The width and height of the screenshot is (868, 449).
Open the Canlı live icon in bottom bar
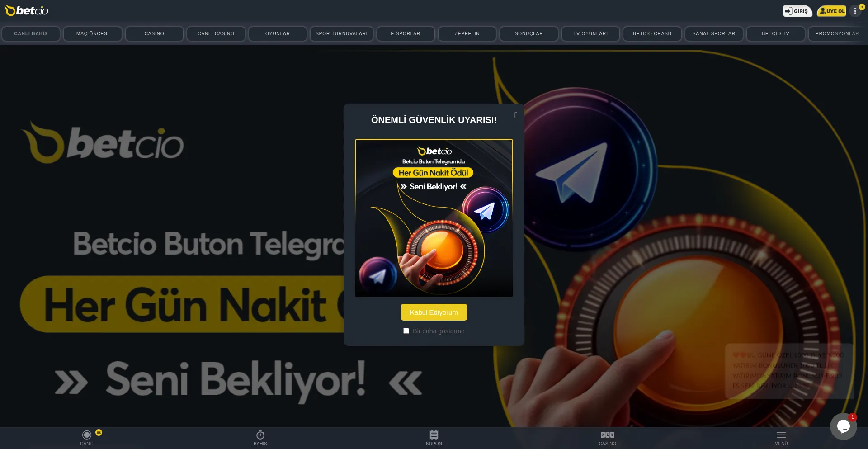[x=87, y=435]
